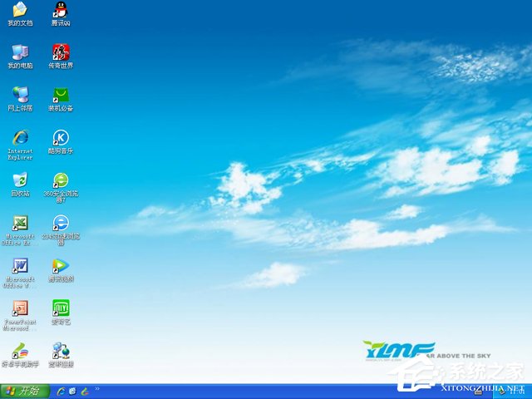The height and width of the screenshot is (399, 532).
Task: Click the Internet Explorer quick launch icon
Action: pyautogui.click(x=61, y=391)
